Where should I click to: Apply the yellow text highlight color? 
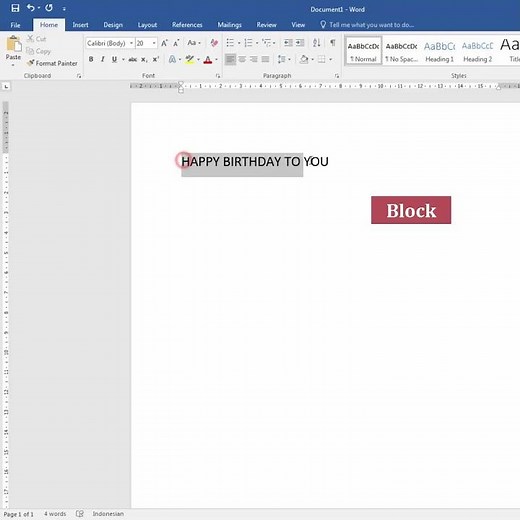pos(190,60)
